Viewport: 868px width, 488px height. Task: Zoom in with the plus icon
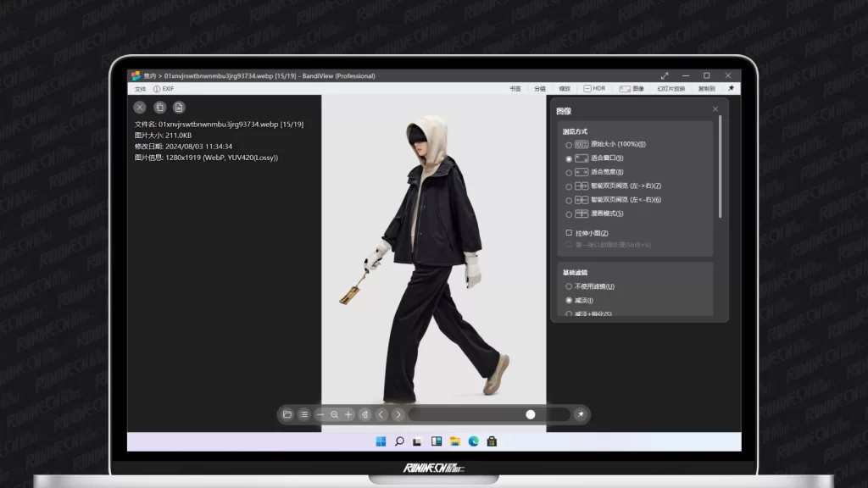[x=348, y=414]
